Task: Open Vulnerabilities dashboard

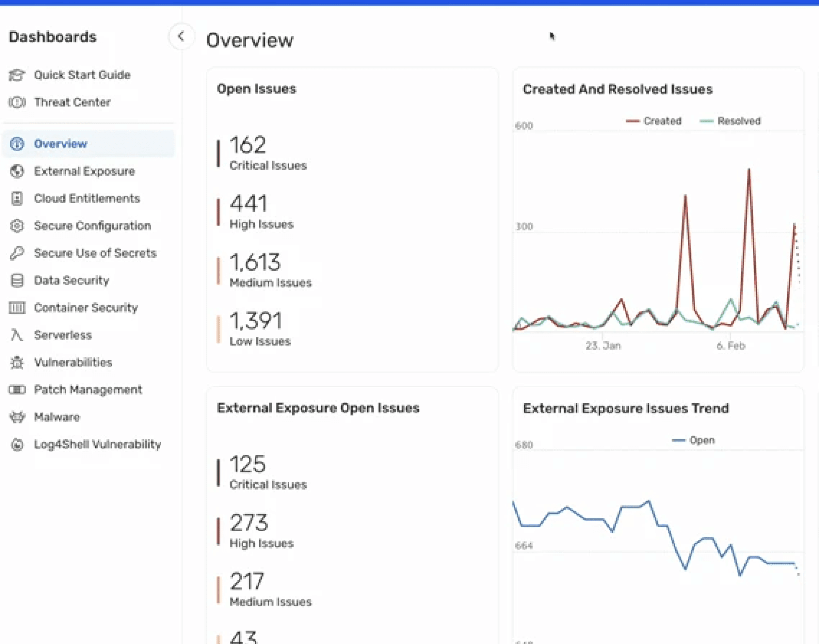Action: point(73,362)
